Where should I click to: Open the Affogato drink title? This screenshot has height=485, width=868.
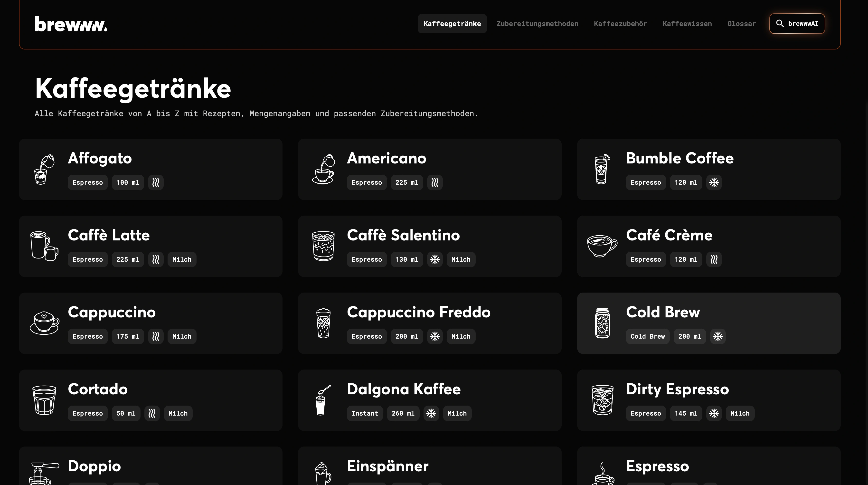coord(100,158)
